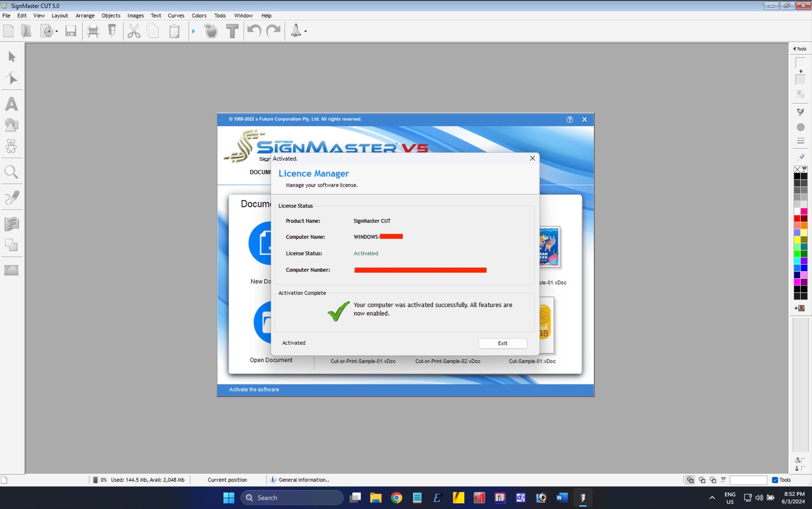Click the New document toolbar icon
812x509 pixels.
click(8, 31)
